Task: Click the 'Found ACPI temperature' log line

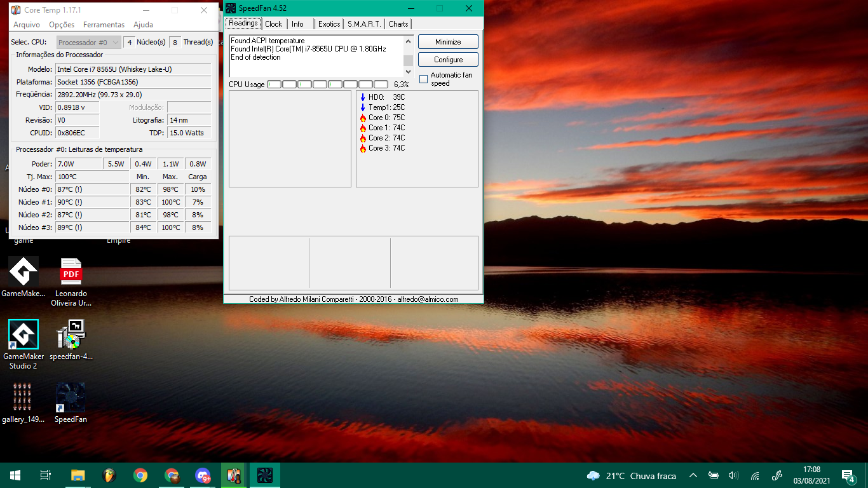Action: point(268,41)
